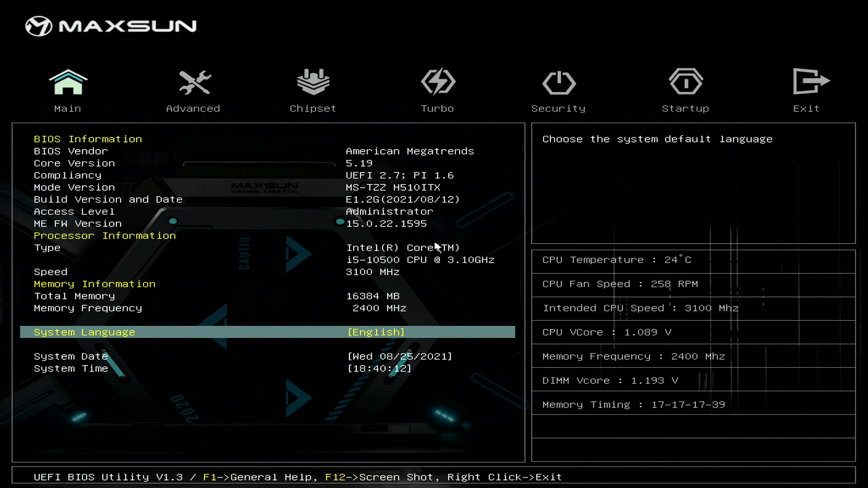Click Build Version and Date label
This screenshot has width=868, height=488.
click(x=108, y=199)
